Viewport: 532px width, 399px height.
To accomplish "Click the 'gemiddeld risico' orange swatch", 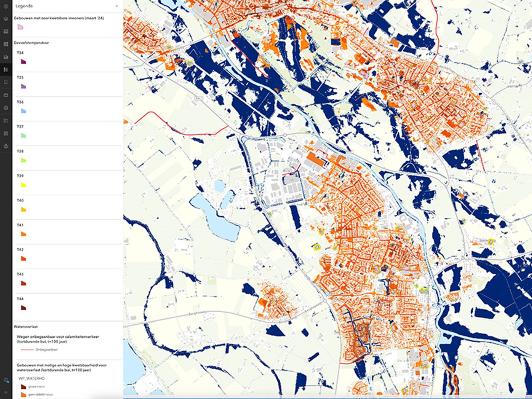I will click(23, 395).
